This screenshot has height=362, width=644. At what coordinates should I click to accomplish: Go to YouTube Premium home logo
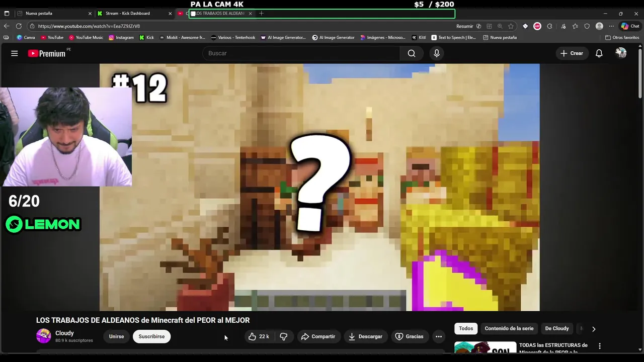tap(47, 53)
